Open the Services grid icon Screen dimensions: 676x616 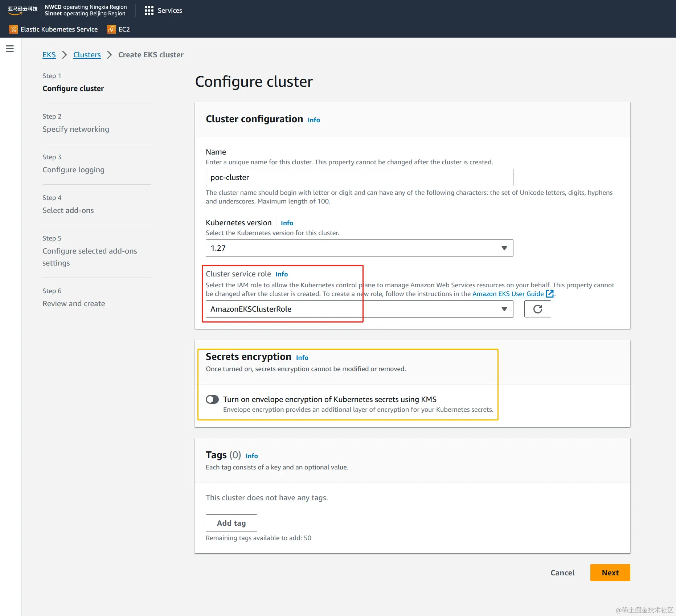click(x=149, y=11)
